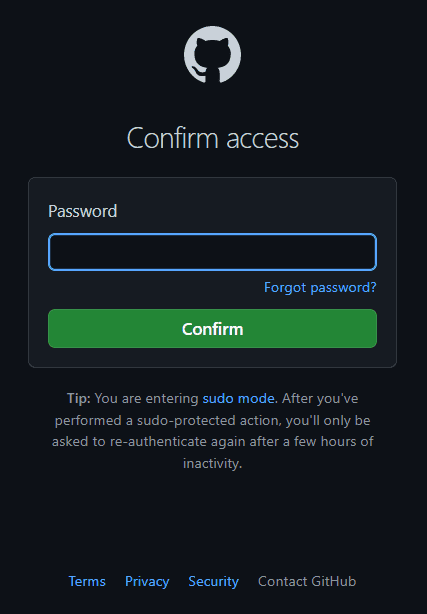Click the word access in the heading
Image resolution: width=427 pixels, height=614 pixels.
[x=262, y=138]
